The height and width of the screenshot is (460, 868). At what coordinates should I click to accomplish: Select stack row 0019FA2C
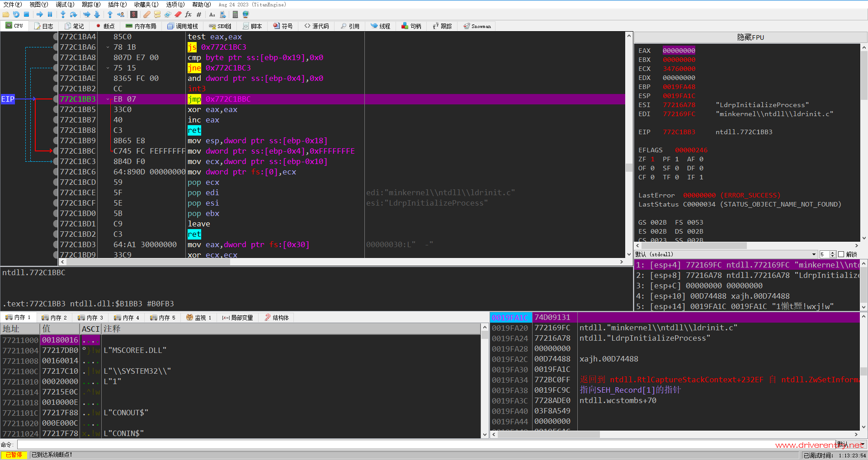[x=675, y=359]
